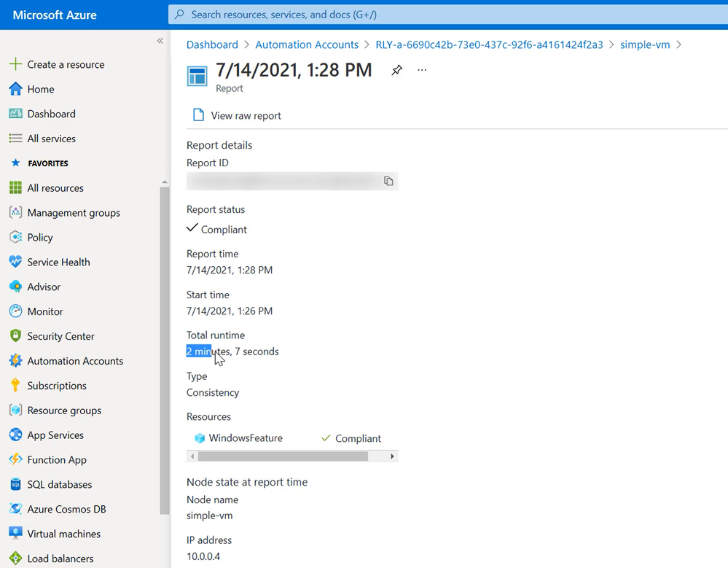Open the more options ellipsis menu

(422, 70)
